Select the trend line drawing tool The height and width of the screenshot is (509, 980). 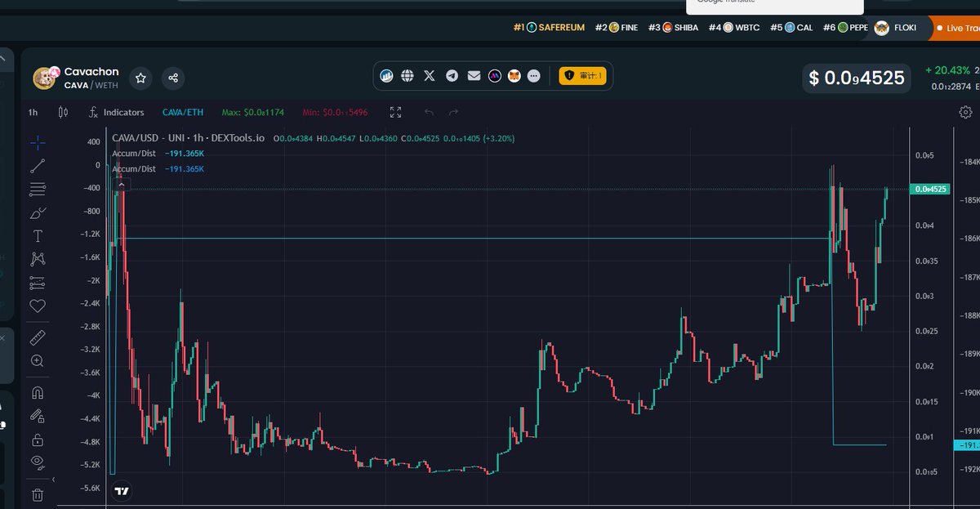coord(37,166)
